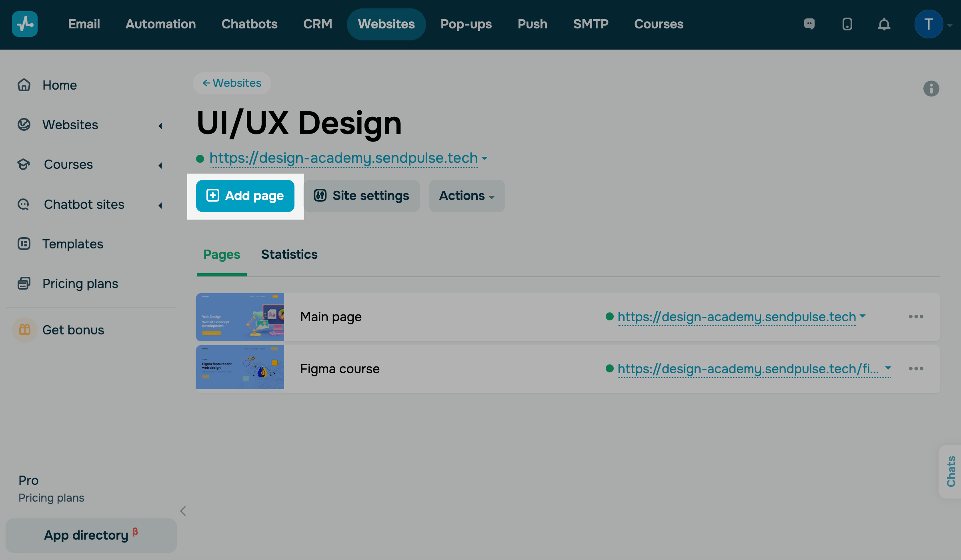Expand Websites sidebar submenu arrow

click(x=160, y=126)
